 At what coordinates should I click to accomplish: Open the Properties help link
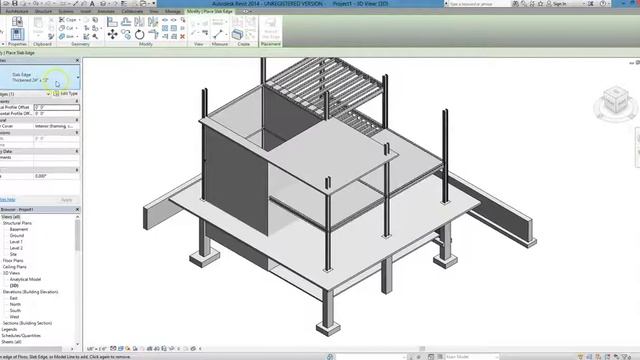[x=7, y=200]
